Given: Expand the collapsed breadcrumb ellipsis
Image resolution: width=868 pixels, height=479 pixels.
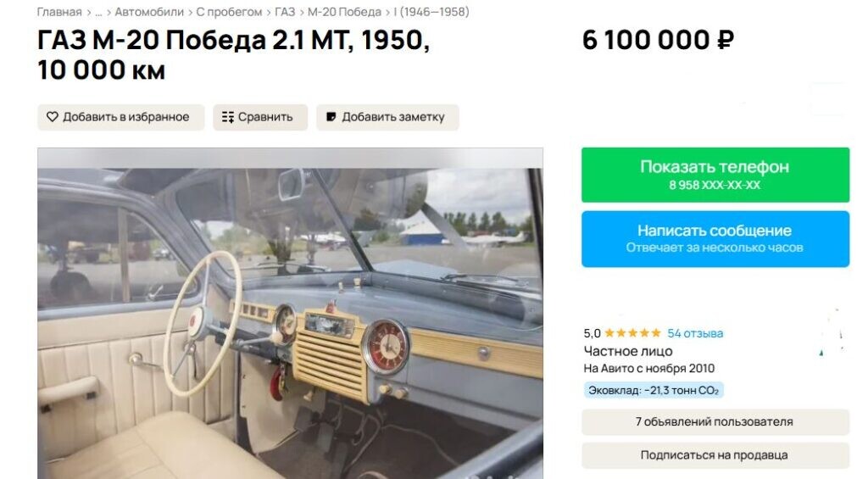Looking at the screenshot, I should [98, 12].
